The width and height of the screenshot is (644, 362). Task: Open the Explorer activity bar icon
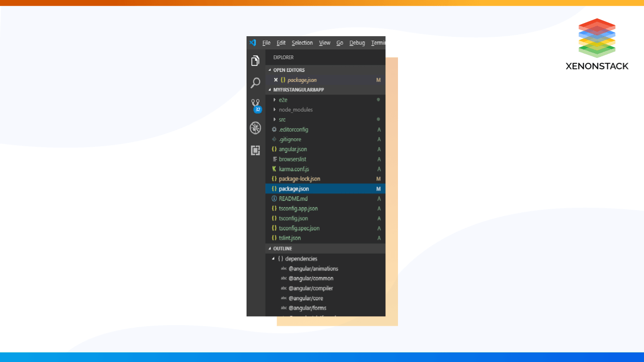(256, 61)
